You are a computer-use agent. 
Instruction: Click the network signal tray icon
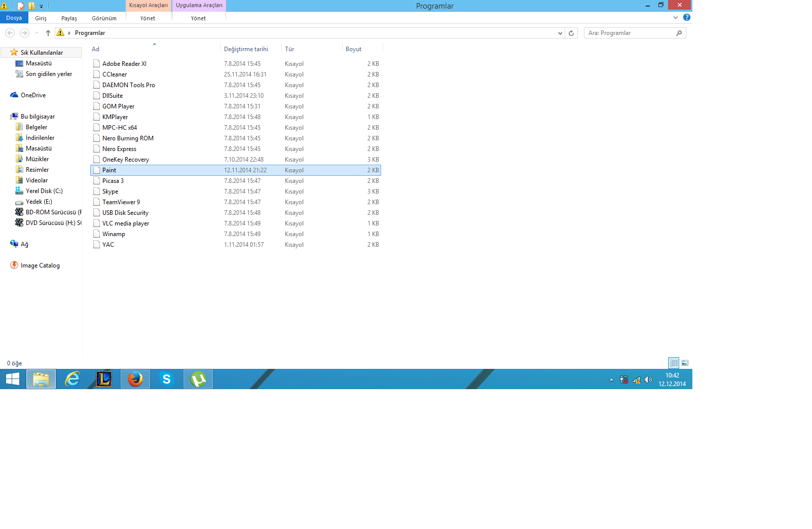636,380
